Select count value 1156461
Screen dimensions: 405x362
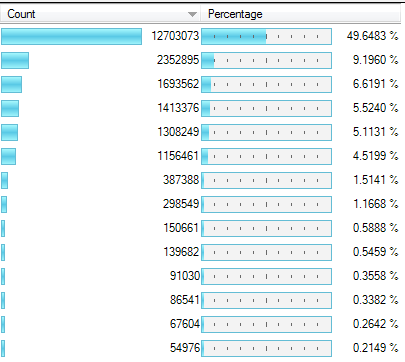[178, 156]
